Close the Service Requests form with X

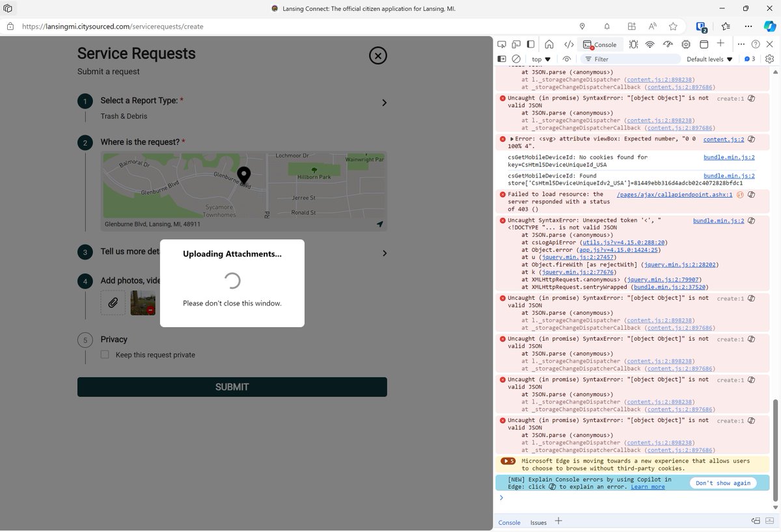tap(378, 55)
